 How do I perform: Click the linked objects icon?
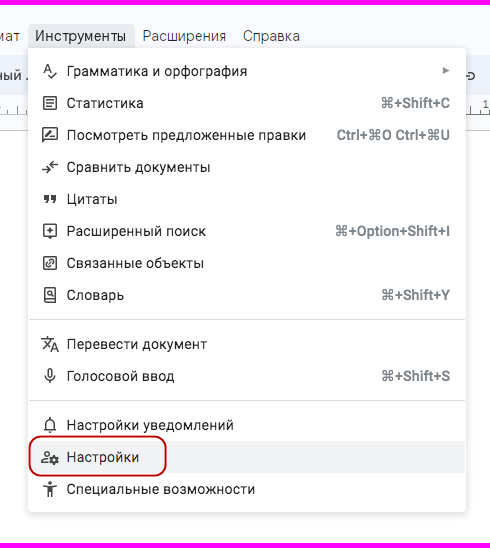[50, 263]
